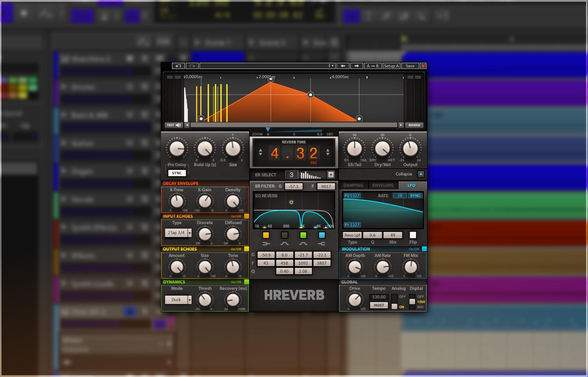The height and width of the screenshot is (377, 588).
Task: Toggle the green EQ band square
Action: pos(303,235)
